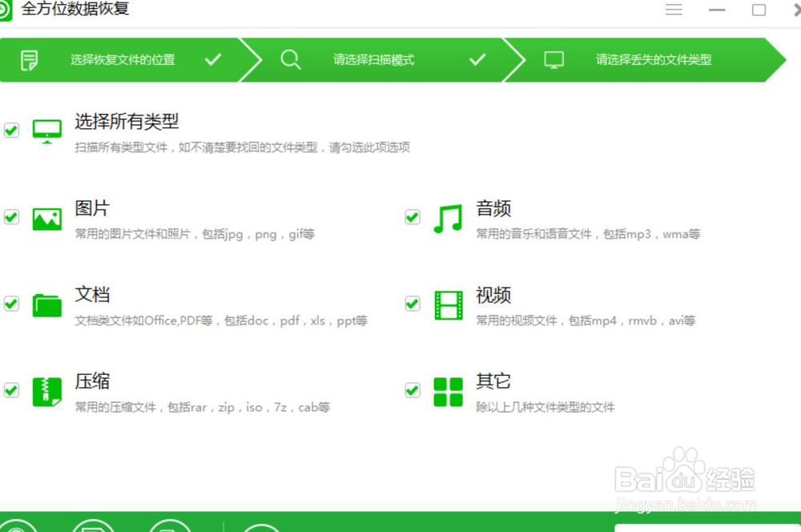The height and width of the screenshot is (532, 801).
Task: Click the 文档 document folder icon
Action: pyautogui.click(x=46, y=303)
